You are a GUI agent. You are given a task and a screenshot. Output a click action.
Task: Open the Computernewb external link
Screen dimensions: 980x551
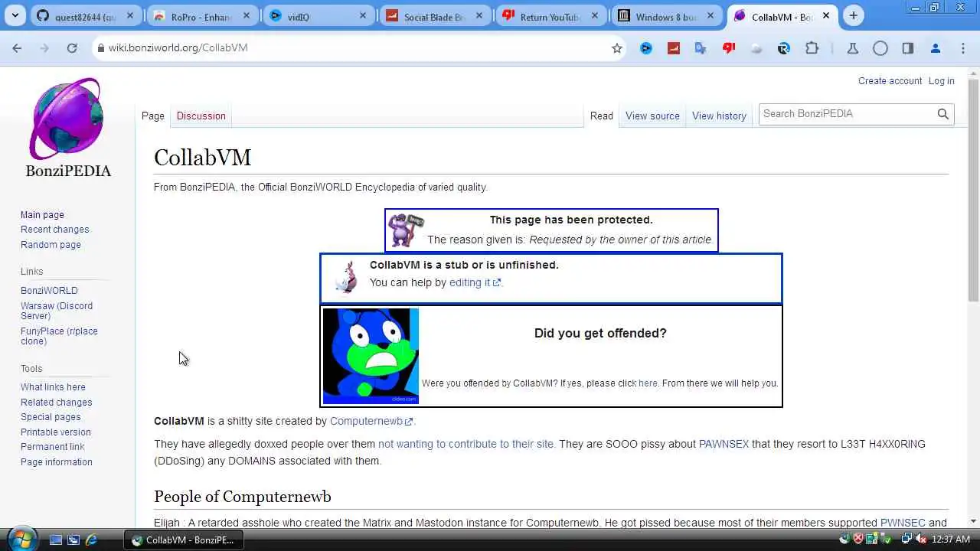pyautogui.click(x=371, y=421)
